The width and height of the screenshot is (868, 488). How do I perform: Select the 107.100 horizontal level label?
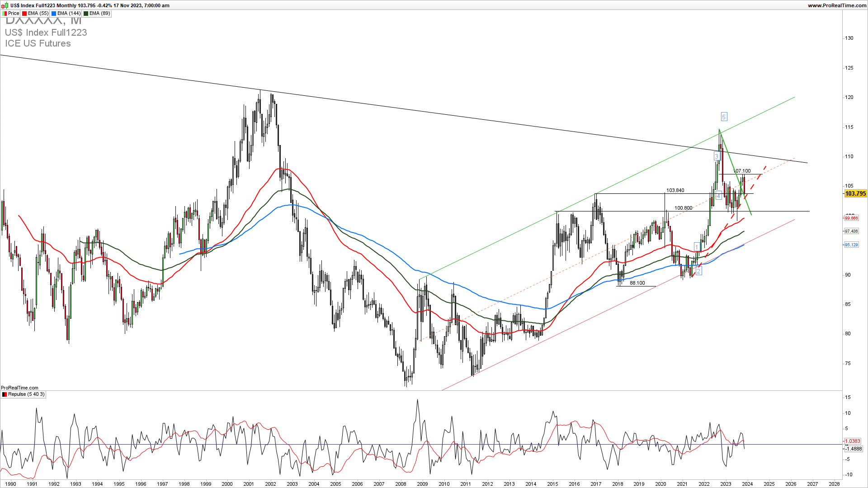pyautogui.click(x=742, y=171)
